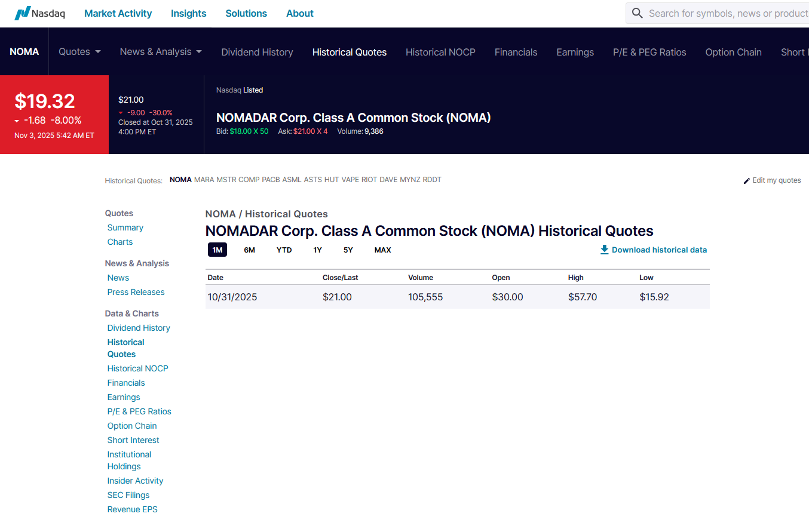Switch to 6M time range
This screenshot has height=532, width=809.
(x=249, y=250)
